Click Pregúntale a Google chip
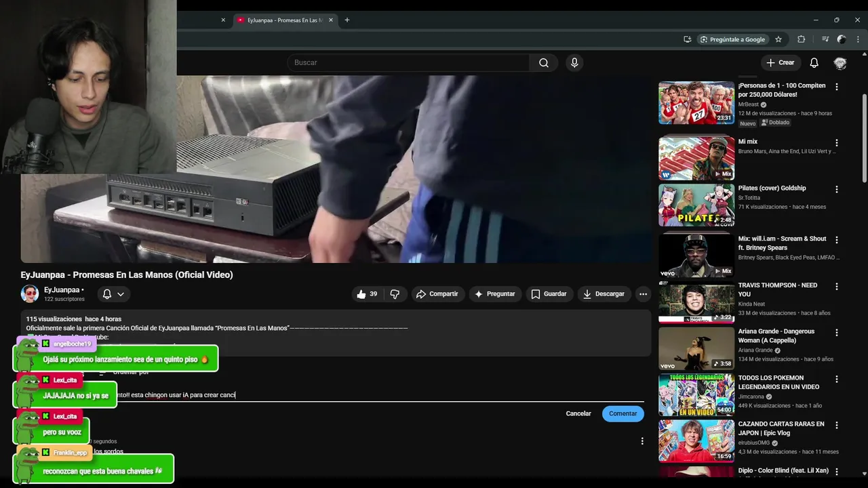The height and width of the screenshot is (488, 868). [732, 39]
